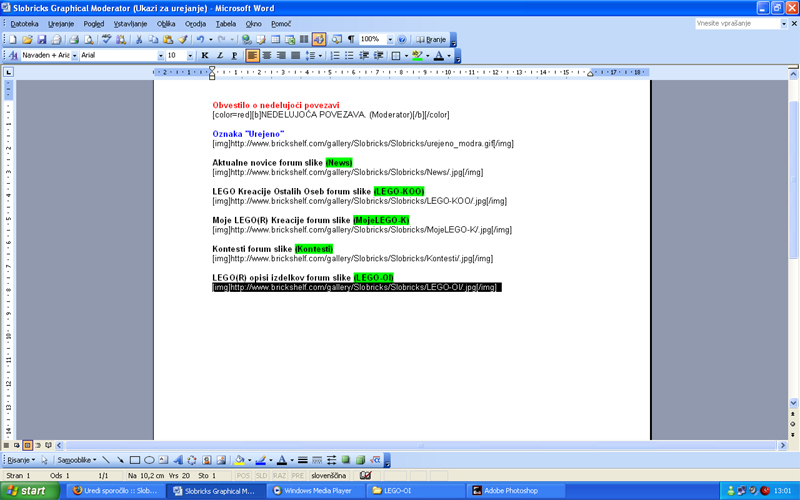800x500 pixels.
Task: Expand line spacing options arrow
Action: (x=320, y=55)
